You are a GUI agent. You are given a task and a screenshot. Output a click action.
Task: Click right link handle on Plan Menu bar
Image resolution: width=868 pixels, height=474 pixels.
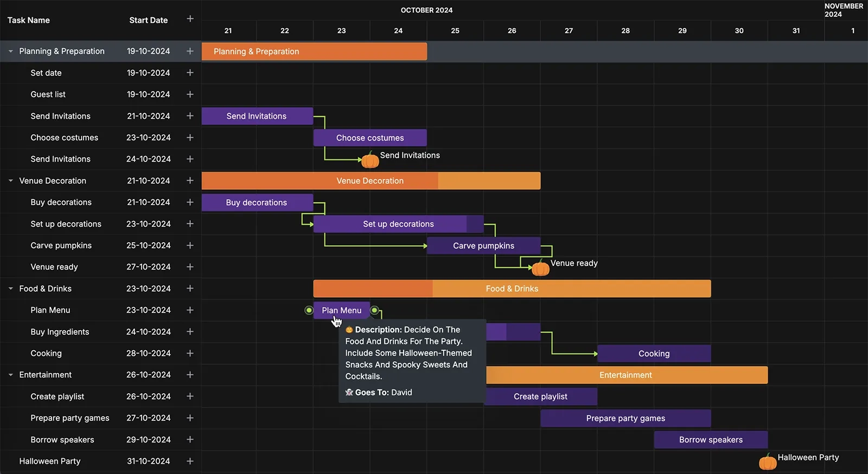(x=374, y=310)
